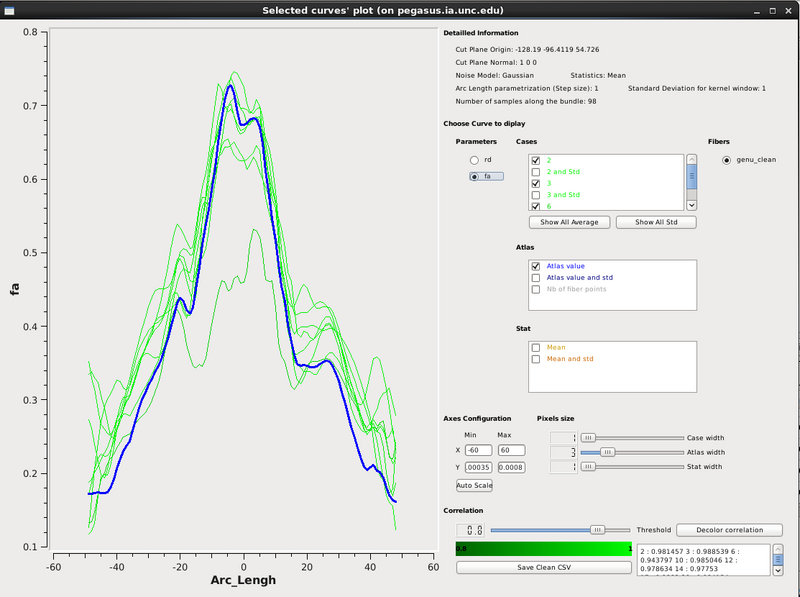Maximize the plot window
Viewport: 800px width, 597px height.
point(771,10)
